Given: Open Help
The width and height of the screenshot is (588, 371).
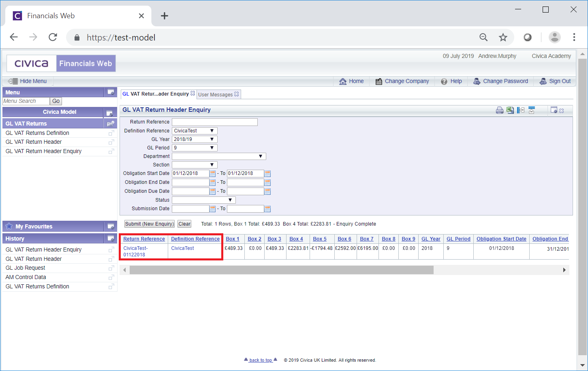Looking at the screenshot, I should [451, 81].
